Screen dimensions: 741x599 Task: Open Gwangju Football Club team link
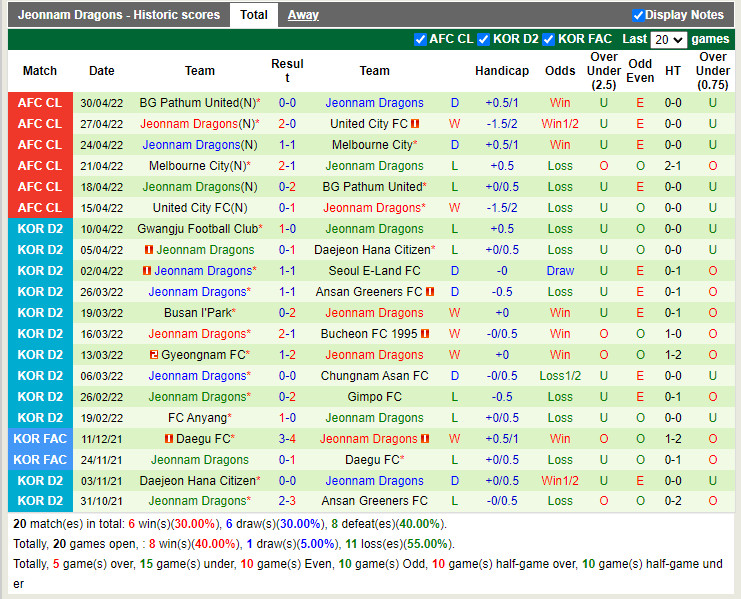pos(198,229)
